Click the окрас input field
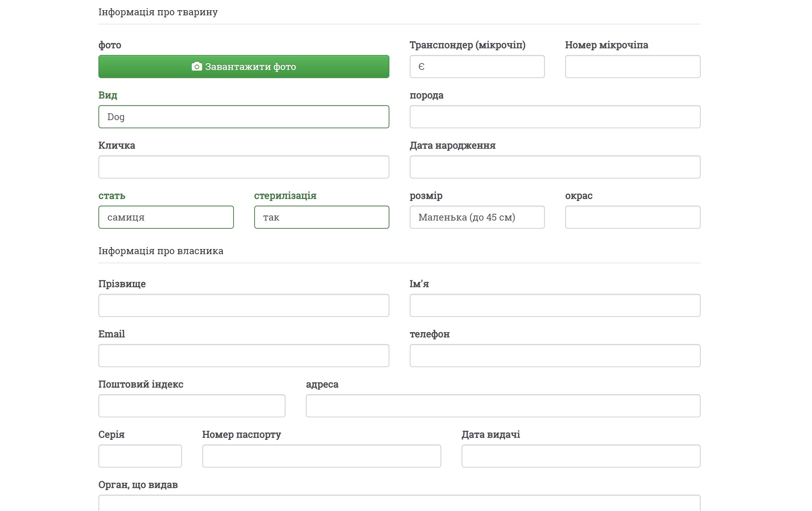 (632, 217)
